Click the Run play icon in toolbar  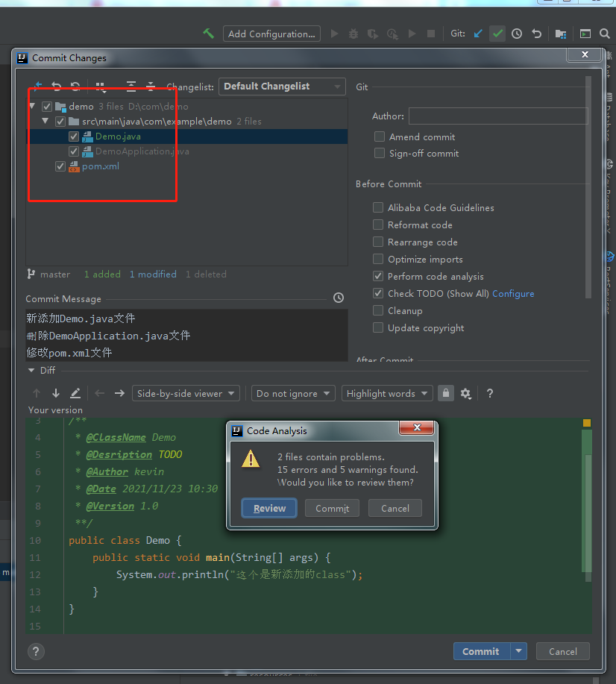[335, 34]
